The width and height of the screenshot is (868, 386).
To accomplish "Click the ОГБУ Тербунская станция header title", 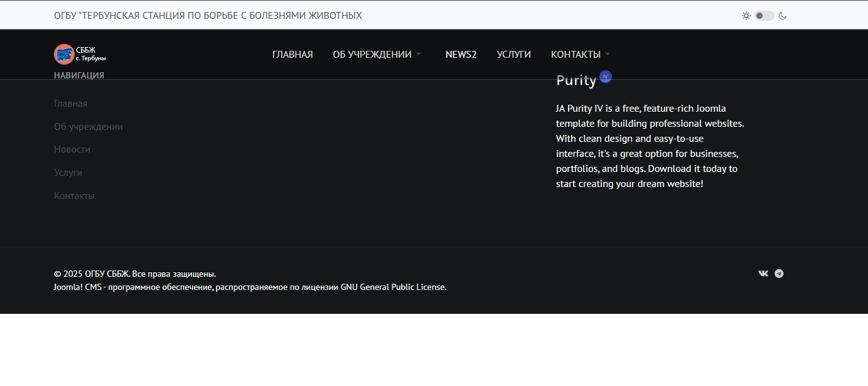I will tap(208, 15).
